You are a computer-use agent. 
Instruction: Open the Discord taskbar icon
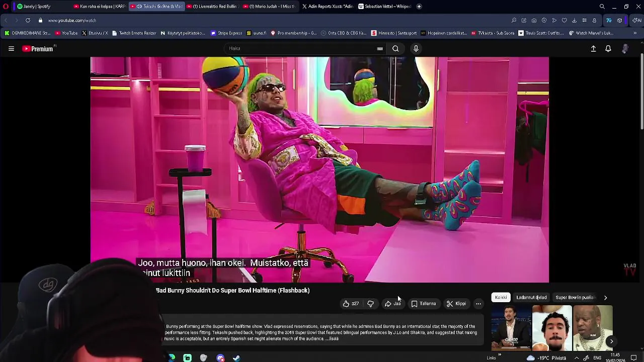(x=220, y=358)
